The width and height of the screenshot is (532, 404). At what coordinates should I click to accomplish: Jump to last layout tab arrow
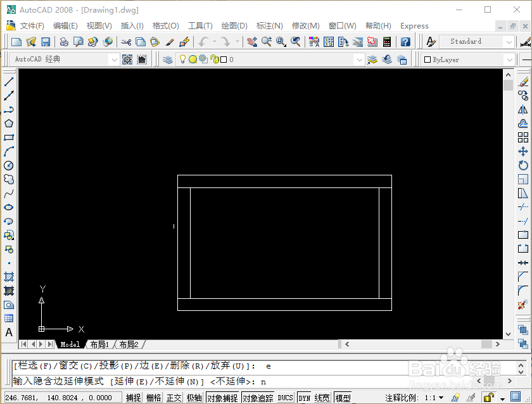click(50, 344)
